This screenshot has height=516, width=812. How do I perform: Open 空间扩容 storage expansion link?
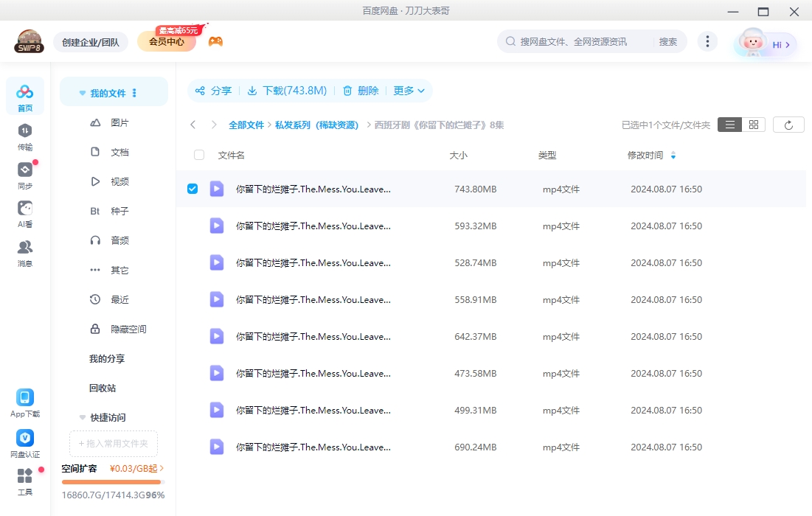pos(81,468)
